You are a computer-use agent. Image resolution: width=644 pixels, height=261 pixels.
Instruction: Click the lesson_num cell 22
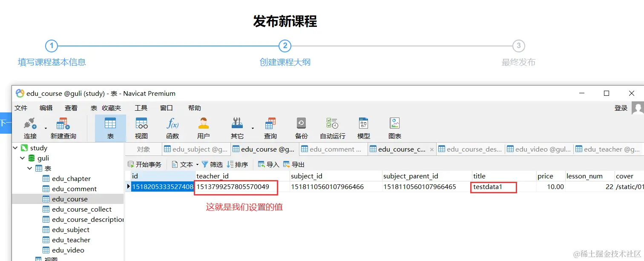click(x=589, y=186)
